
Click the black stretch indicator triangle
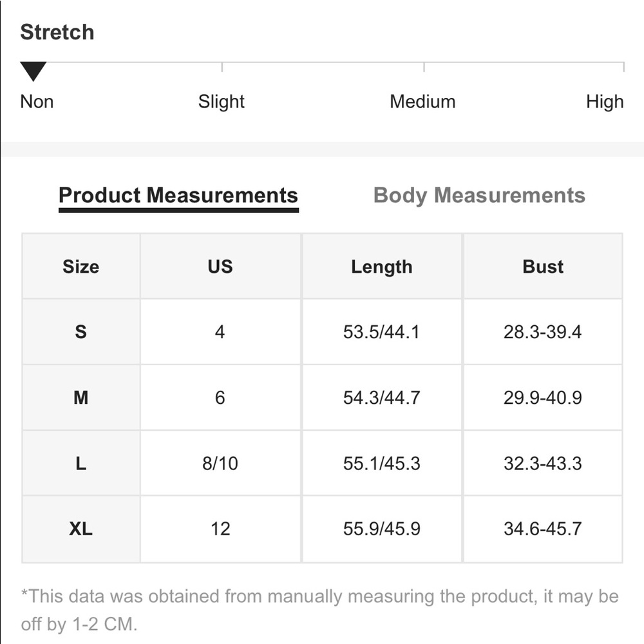point(33,71)
